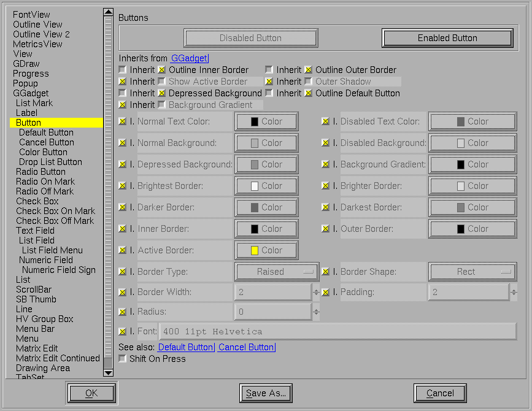The image size is (532, 411).
Task: Increment the Border Width stepper arrow
Action: (316, 290)
